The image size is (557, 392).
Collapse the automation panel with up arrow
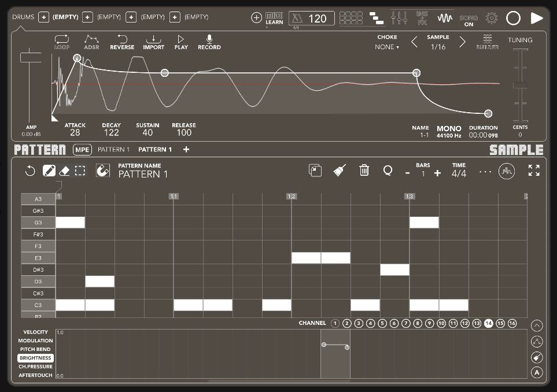537,326
